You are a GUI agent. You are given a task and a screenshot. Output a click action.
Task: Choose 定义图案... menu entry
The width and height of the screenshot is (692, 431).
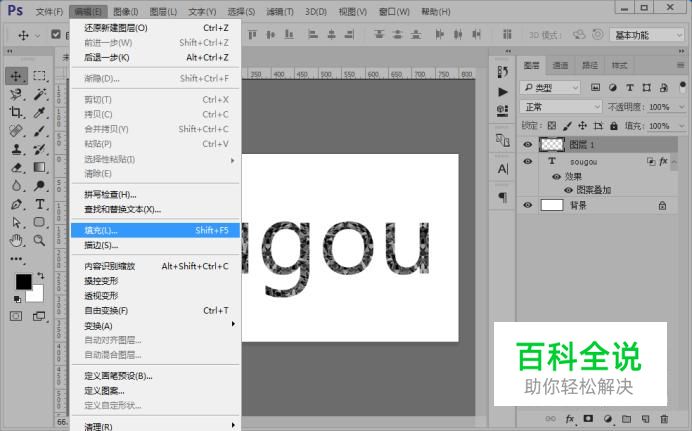tap(155, 391)
